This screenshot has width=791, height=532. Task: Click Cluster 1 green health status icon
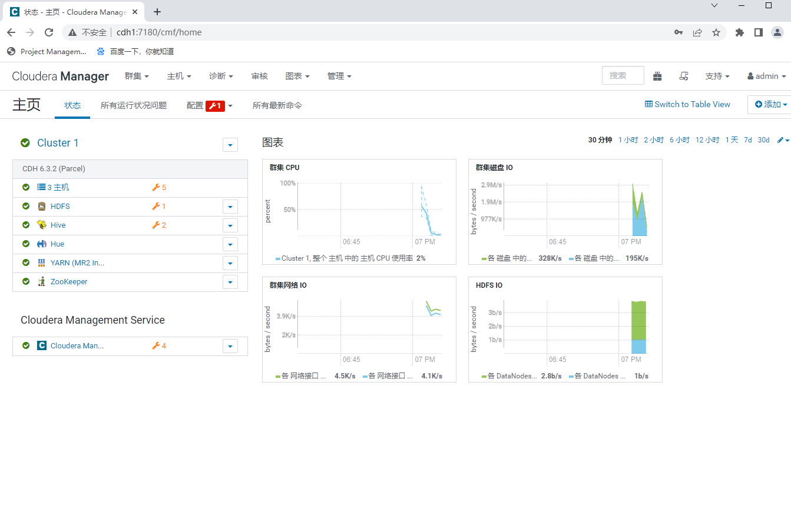(25, 142)
